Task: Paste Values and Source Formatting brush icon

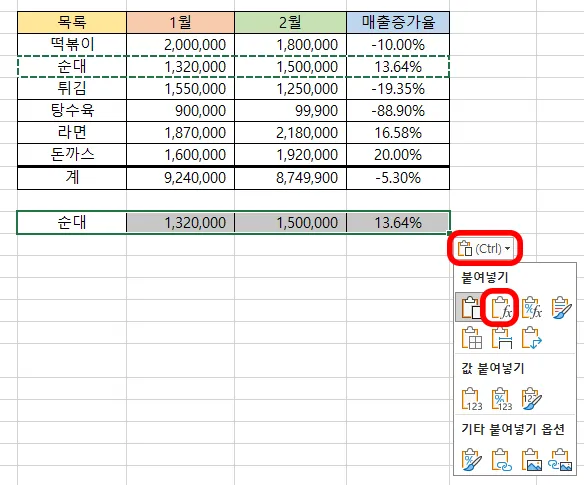Action: [531, 399]
